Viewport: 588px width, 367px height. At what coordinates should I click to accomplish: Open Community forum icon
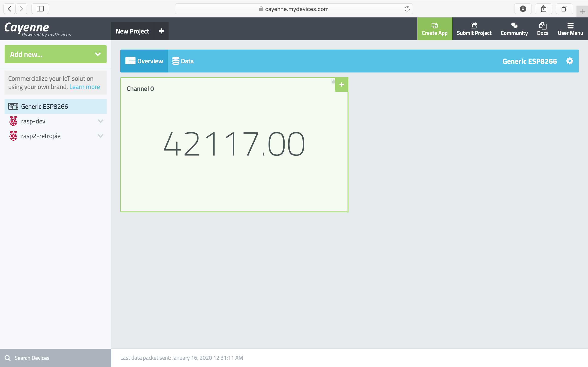(x=514, y=25)
